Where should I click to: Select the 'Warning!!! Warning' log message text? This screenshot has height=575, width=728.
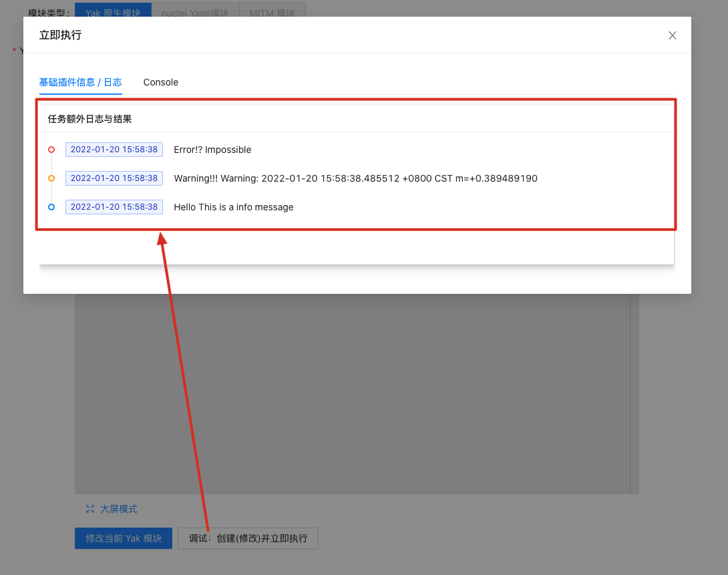[355, 178]
